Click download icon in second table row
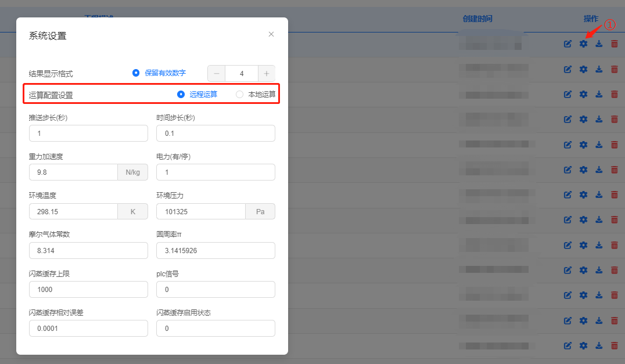The image size is (625, 364). tap(599, 69)
